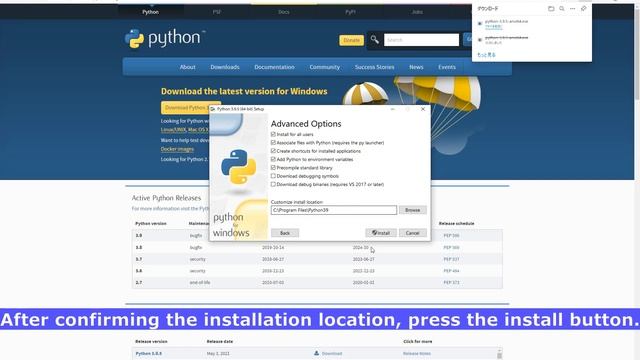The height and width of the screenshot is (360, 640).
Task: Open the About menu on python.org
Action: pyautogui.click(x=187, y=67)
